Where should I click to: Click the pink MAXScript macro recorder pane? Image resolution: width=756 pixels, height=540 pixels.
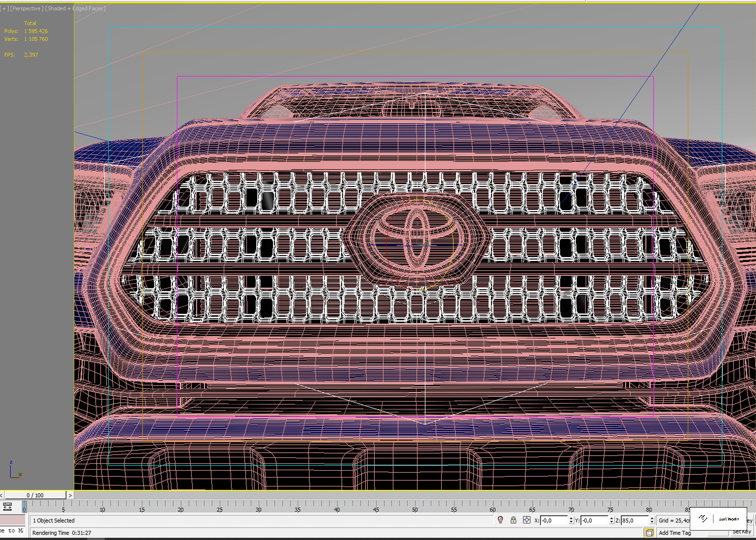(x=13, y=520)
